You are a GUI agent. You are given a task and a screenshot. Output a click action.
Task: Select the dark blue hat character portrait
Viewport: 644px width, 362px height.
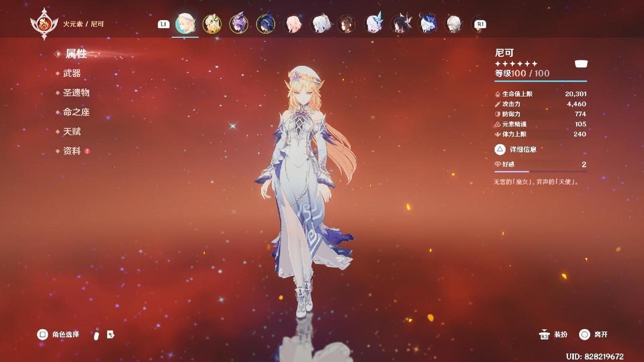click(265, 24)
